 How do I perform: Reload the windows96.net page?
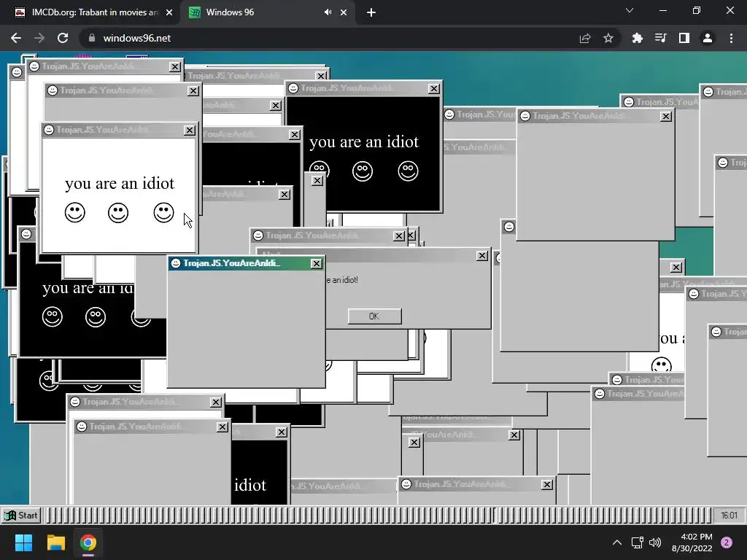point(63,38)
